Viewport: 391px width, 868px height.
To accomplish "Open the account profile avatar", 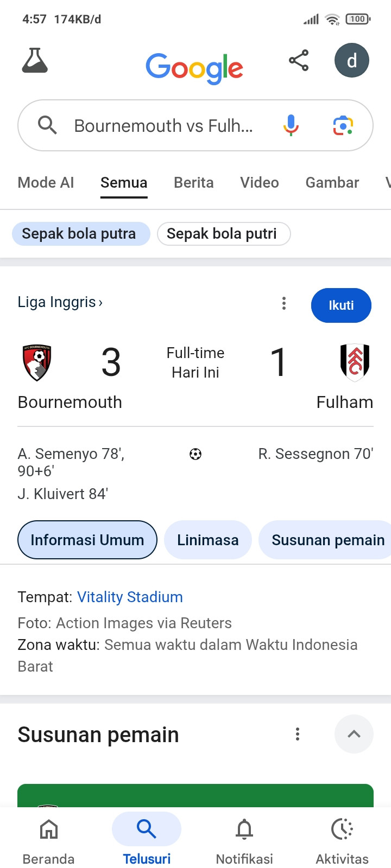I will [x=351, y=60].
